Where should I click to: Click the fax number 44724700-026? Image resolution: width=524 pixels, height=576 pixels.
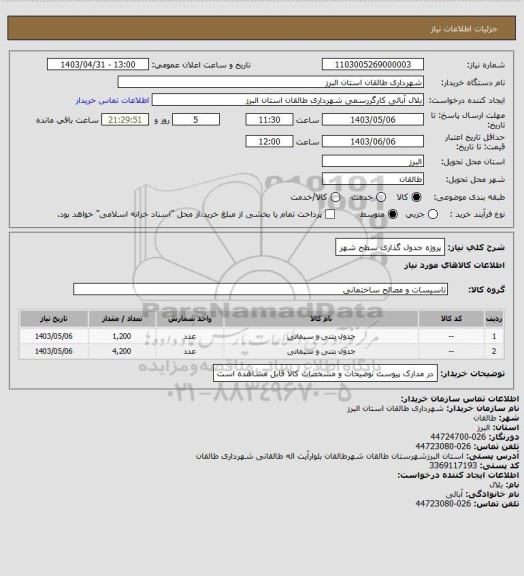458,437
